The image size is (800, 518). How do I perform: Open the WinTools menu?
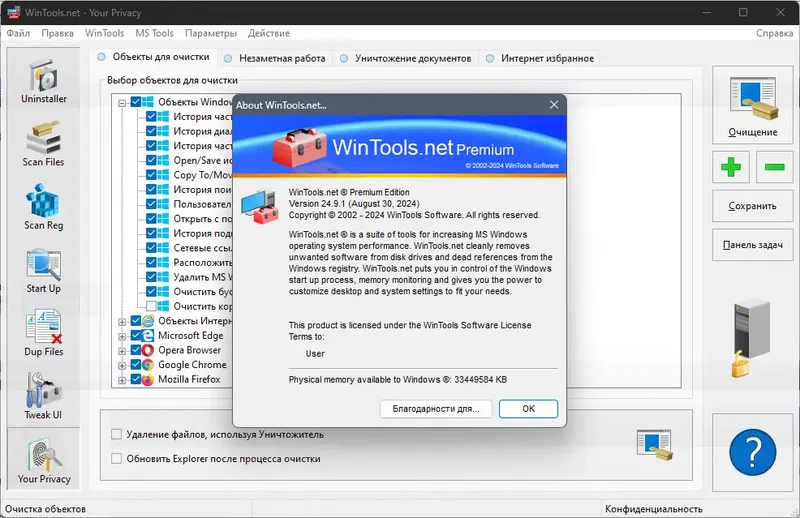(x=105, y=33)
